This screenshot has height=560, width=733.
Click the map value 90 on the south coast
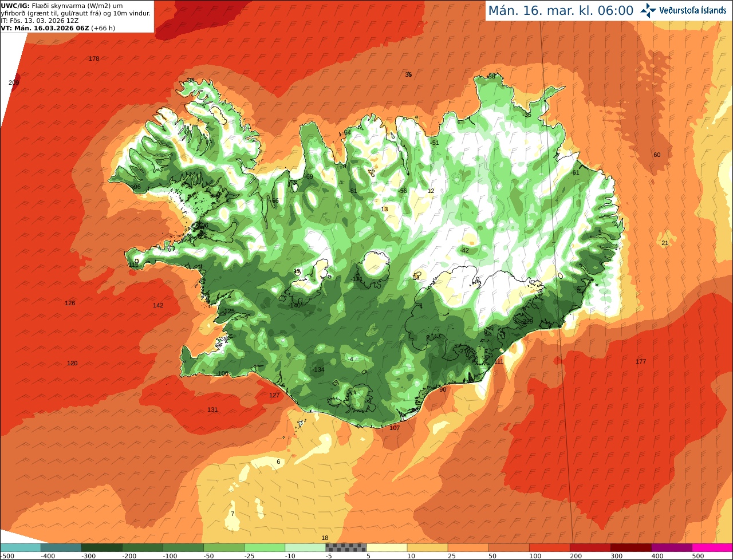pyautogui.click(x=442, y=390)
